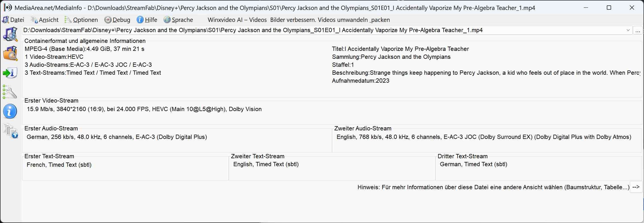Click the export info green arrow icon
This screenshot has width=644, height=223.
[10, 73]
